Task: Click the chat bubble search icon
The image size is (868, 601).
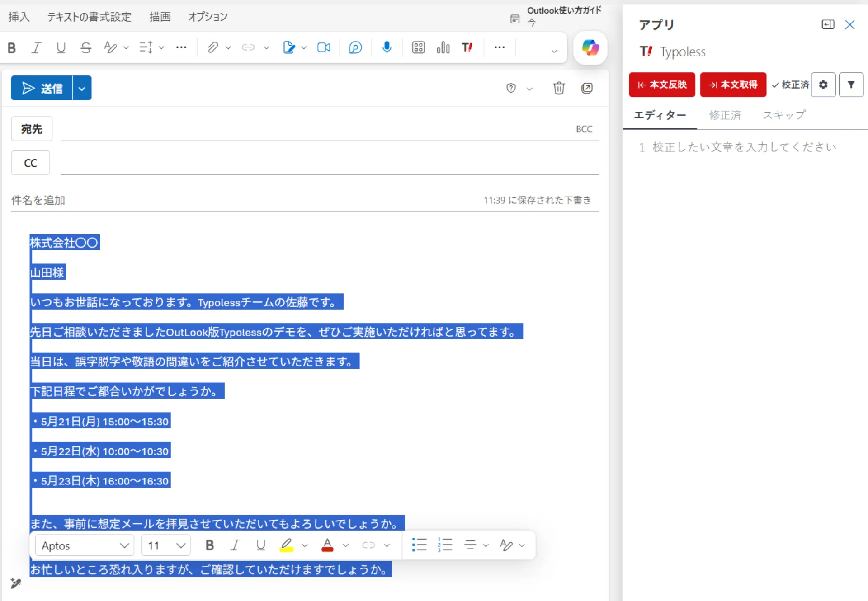Action: pyautogui.click(x=356, y=47)
